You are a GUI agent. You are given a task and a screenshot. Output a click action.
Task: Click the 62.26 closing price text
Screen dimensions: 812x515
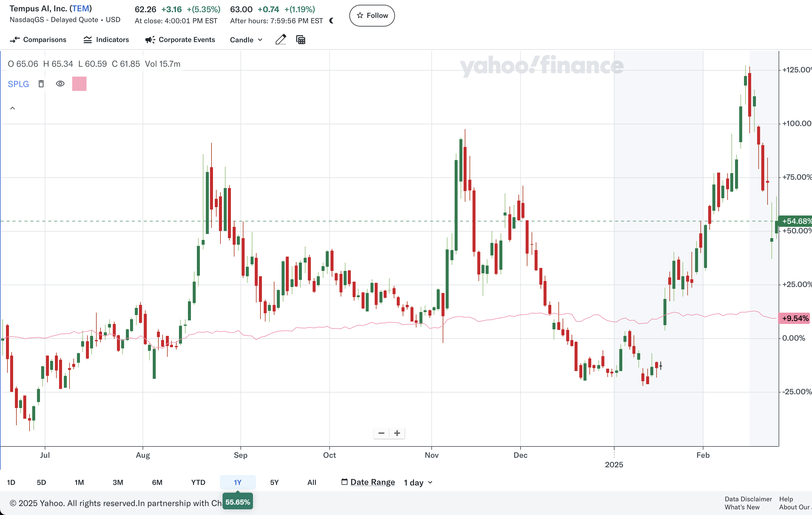tap(145, 10)
